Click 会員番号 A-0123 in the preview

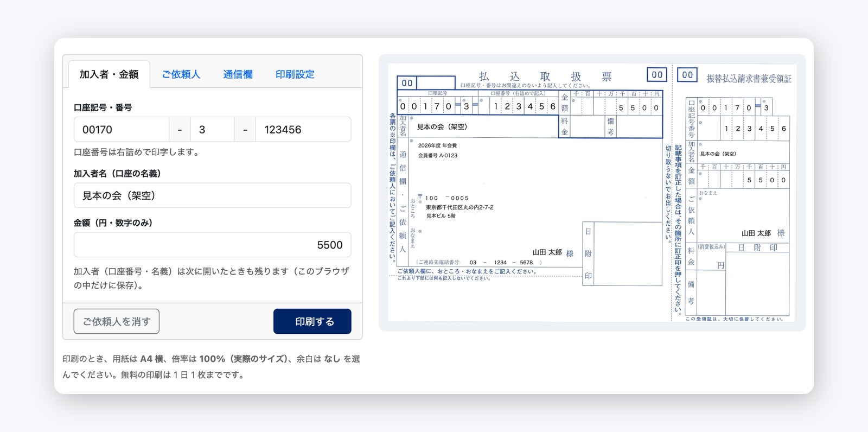[438, 155]
